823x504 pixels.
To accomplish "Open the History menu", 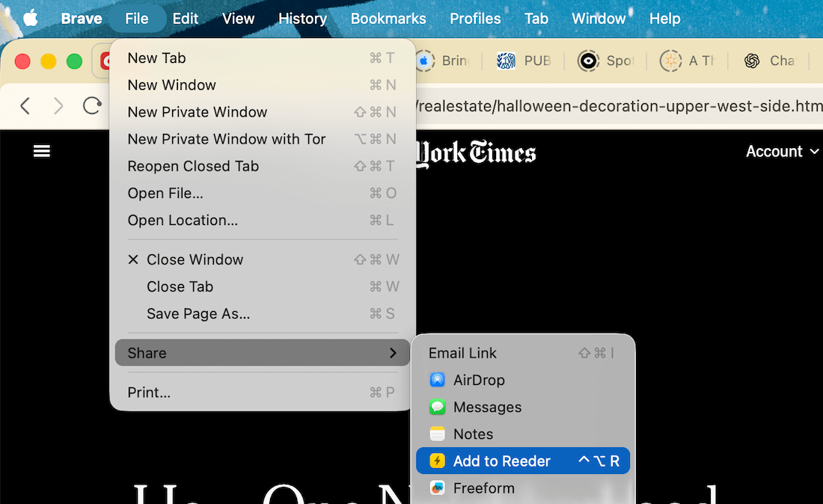I will [302, 19].
